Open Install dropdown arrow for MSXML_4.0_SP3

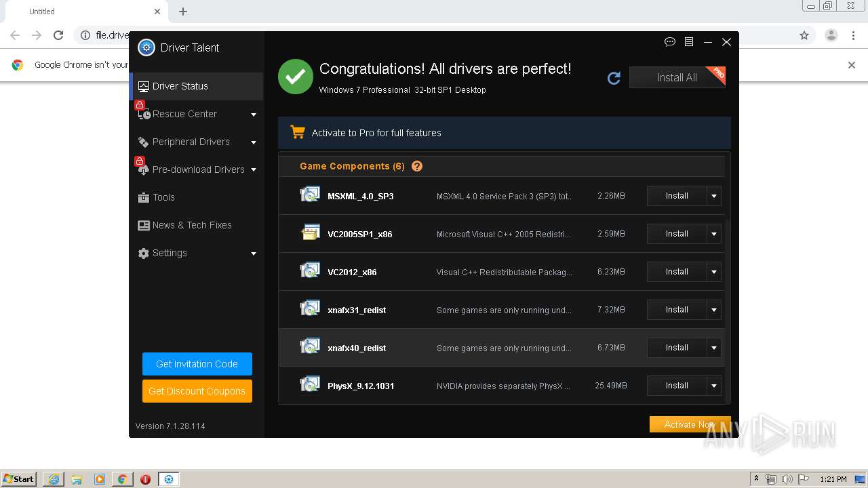click(x=714, y=196)
